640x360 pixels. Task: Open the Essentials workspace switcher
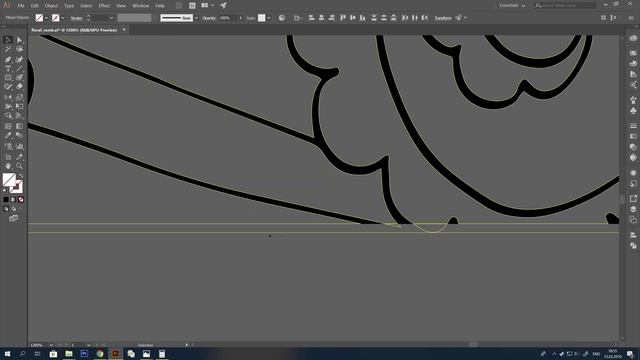coord(512,5)
